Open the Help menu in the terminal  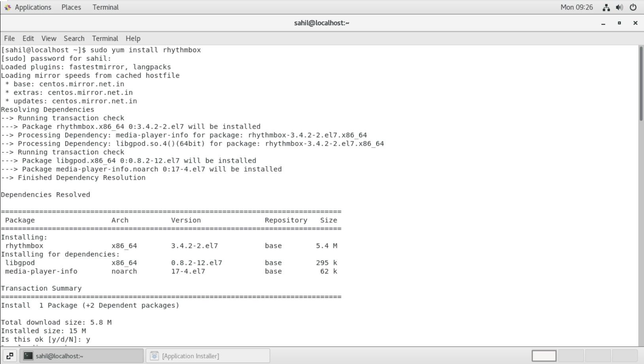pos(133,38)
